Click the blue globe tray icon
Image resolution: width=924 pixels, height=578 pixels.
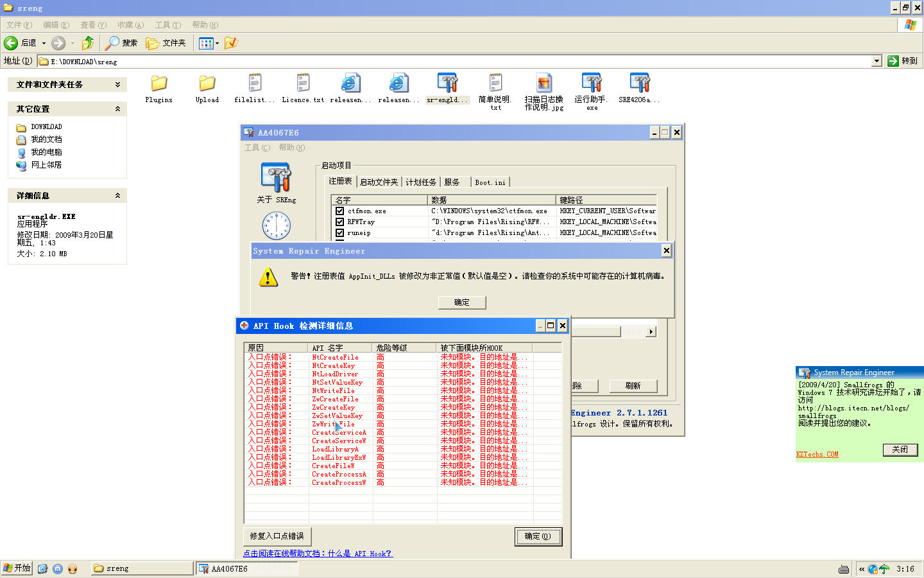pyautogui.click(x=873, y=569)
